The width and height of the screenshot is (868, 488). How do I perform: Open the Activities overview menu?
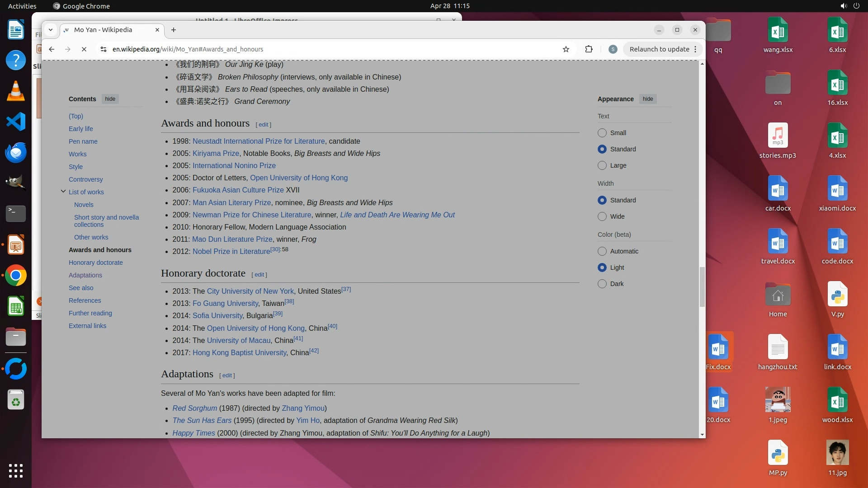[22, 6]
